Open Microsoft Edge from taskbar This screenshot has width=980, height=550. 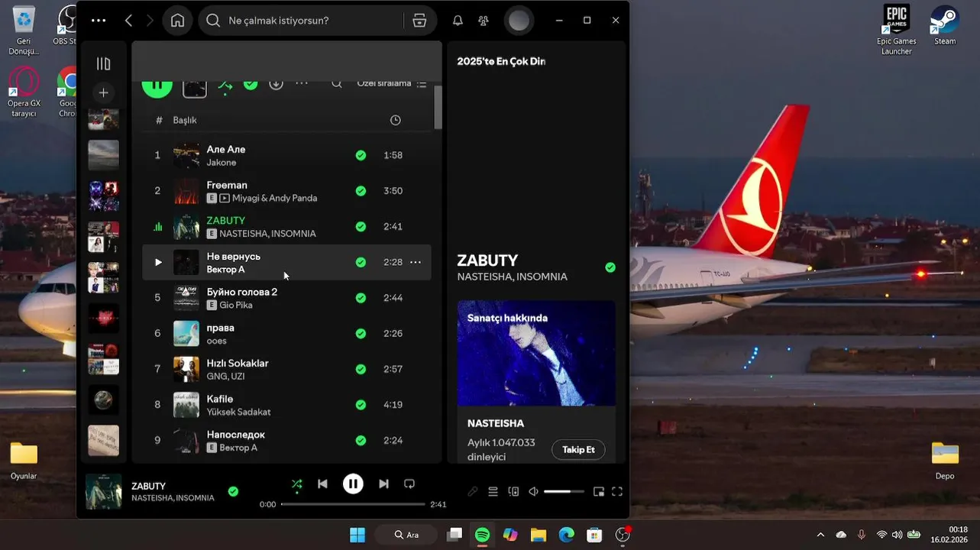(566, 535)
